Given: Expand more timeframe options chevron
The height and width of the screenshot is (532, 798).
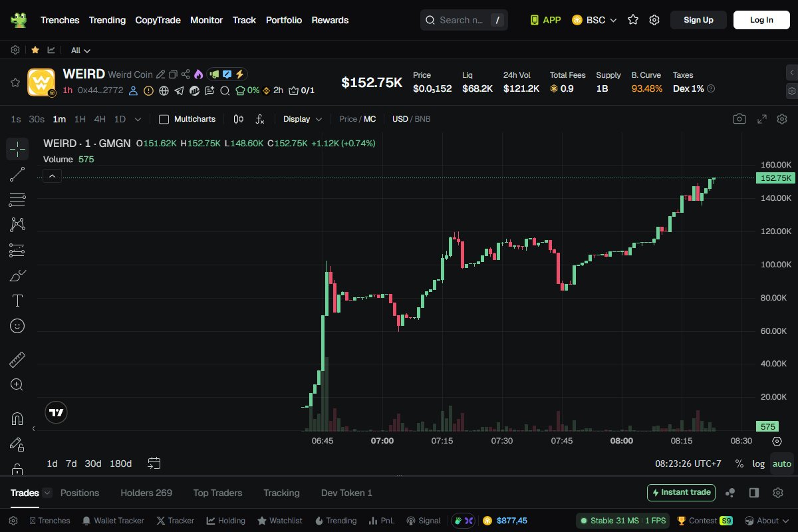Looking at the screenshot, I should (138, 119).
